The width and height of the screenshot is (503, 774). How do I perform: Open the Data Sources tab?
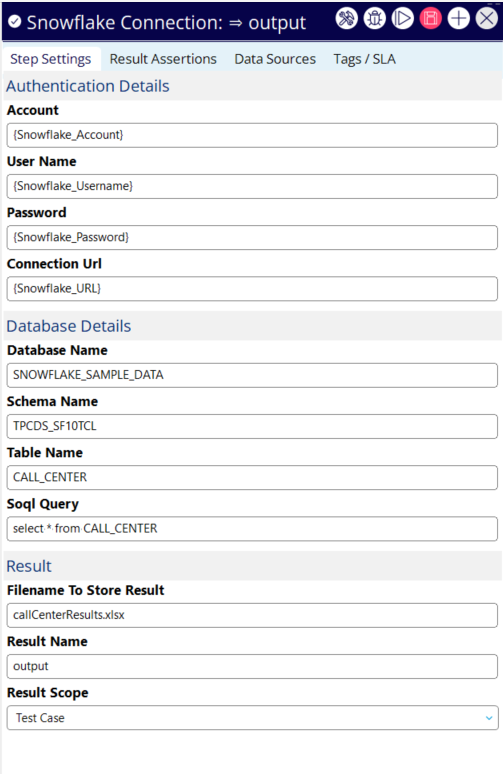(x=275, y=59)
